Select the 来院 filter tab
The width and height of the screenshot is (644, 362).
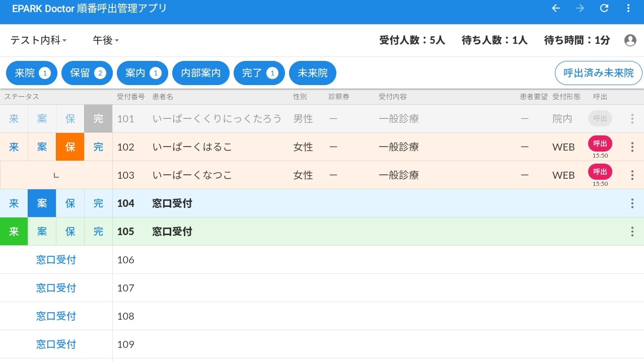point(32,74)
